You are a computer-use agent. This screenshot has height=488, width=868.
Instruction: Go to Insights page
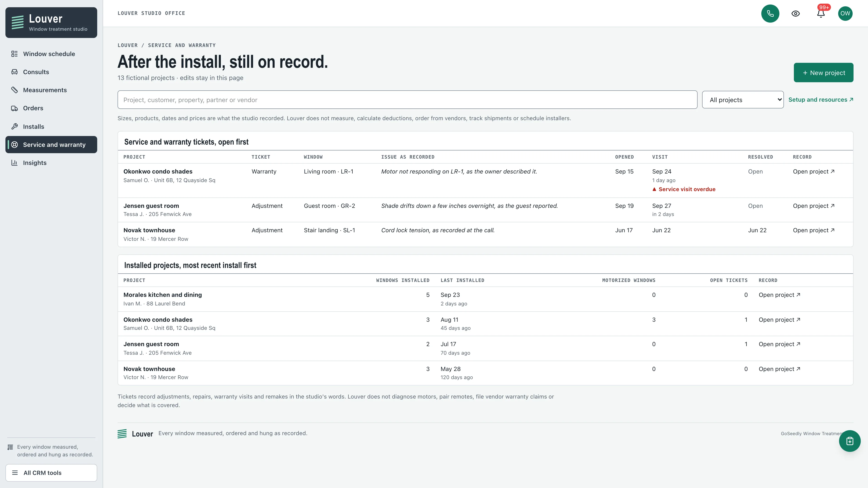click(x=51, y=163)
